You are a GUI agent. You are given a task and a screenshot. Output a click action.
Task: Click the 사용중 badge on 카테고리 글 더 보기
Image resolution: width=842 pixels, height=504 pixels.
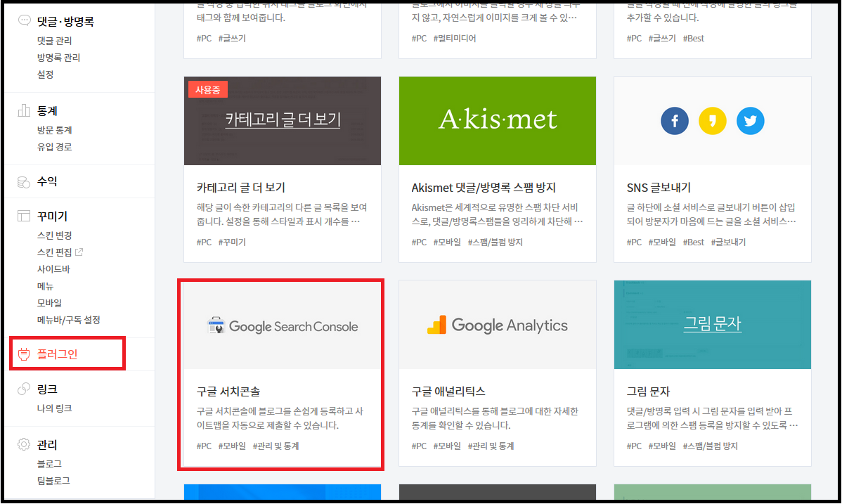point(208,90)
